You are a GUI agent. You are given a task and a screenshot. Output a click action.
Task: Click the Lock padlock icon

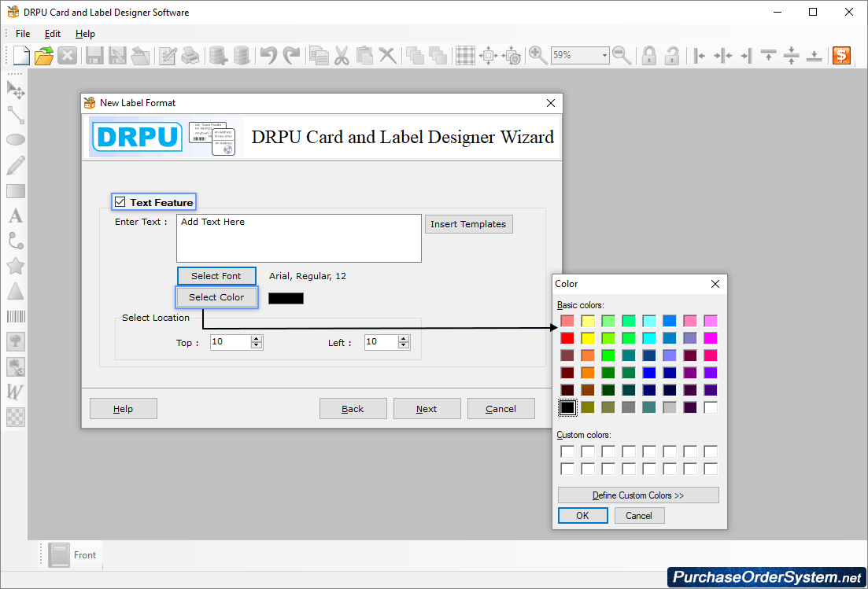coord(648,55)
